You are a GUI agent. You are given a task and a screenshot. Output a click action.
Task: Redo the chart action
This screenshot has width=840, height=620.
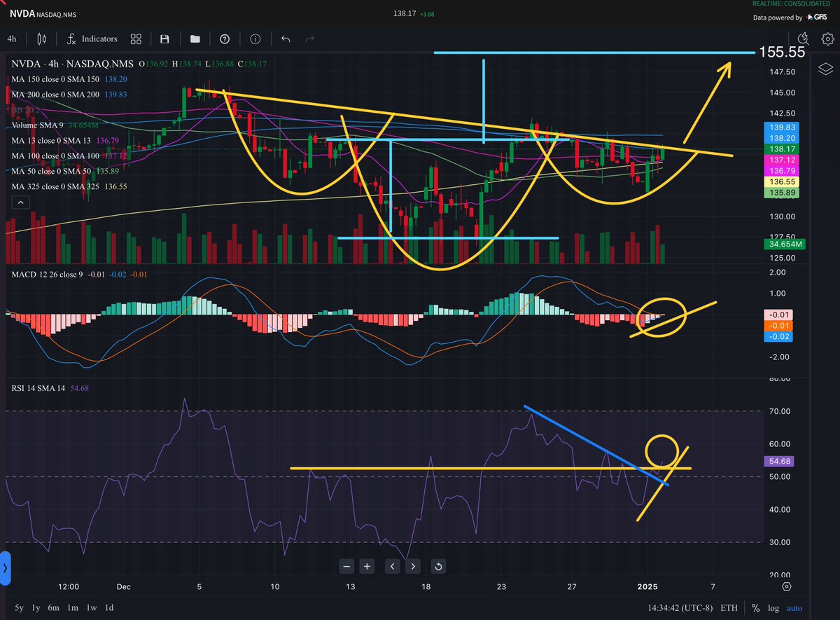(310, 39)
